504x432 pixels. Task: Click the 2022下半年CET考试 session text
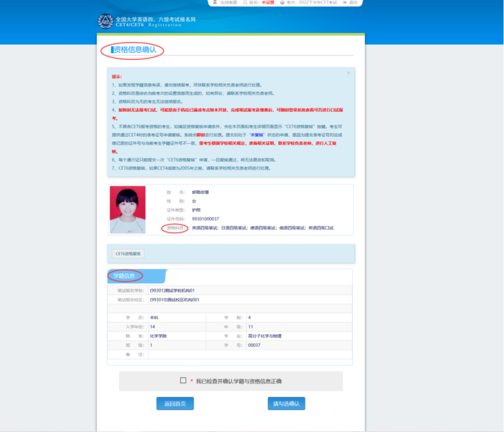coord(319,3)
